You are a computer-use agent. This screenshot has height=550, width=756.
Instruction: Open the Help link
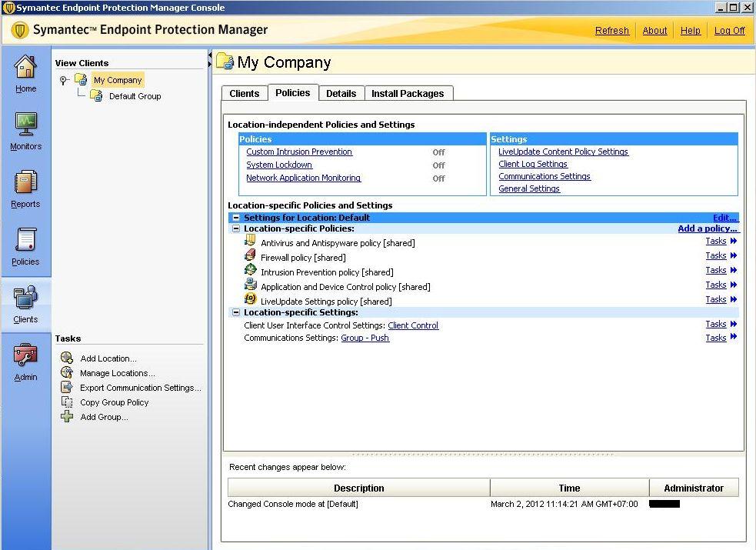pos(691,30)
